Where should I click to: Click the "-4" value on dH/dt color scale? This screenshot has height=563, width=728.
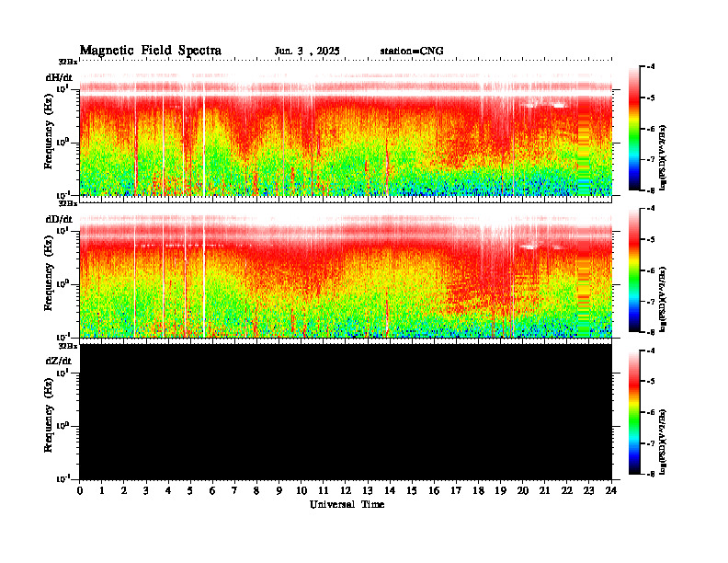pos(652,66)
